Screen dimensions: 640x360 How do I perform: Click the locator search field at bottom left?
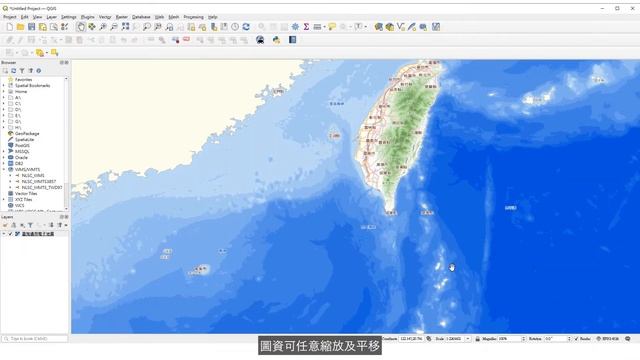pyautogui.click(x=35, y=339)
